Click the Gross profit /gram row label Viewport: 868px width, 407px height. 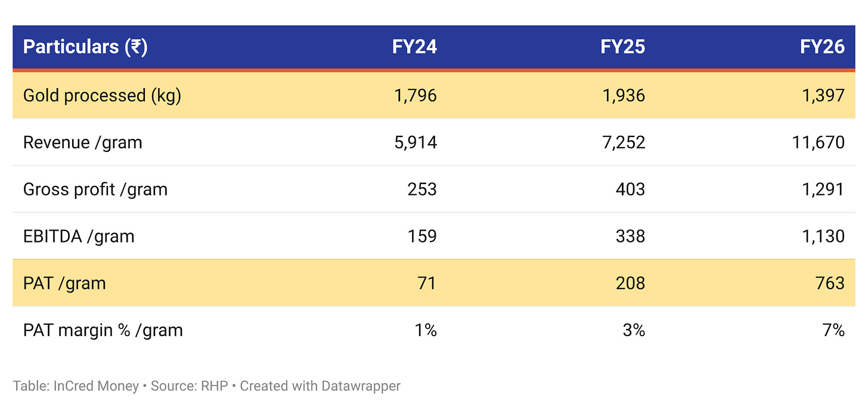click(x=95, y=189)
